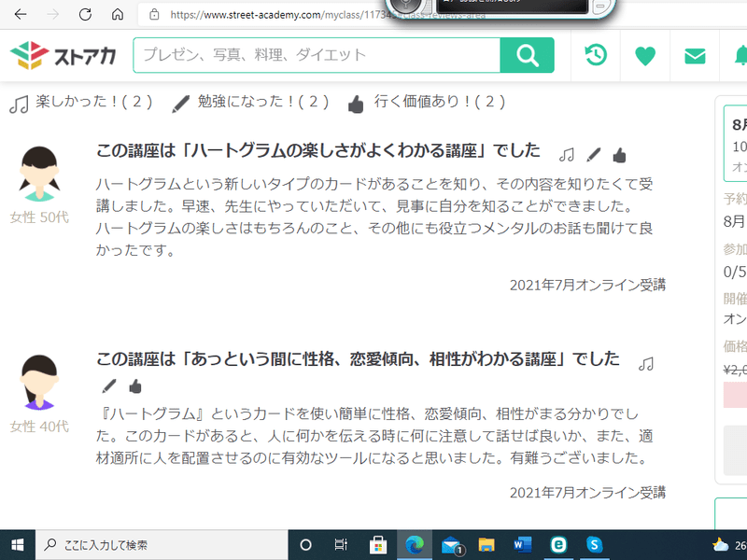
Task: Open messages via the envelope icon
Action: tap(695, 56)
